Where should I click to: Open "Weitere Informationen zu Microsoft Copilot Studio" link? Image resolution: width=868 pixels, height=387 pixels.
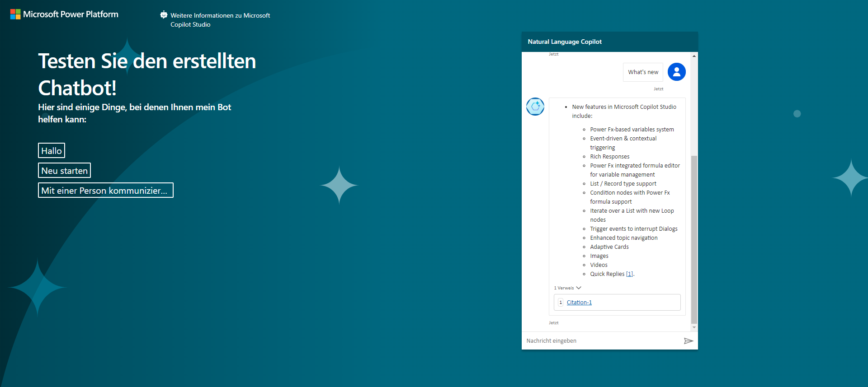pyautogui.click(x=220, y=20)
